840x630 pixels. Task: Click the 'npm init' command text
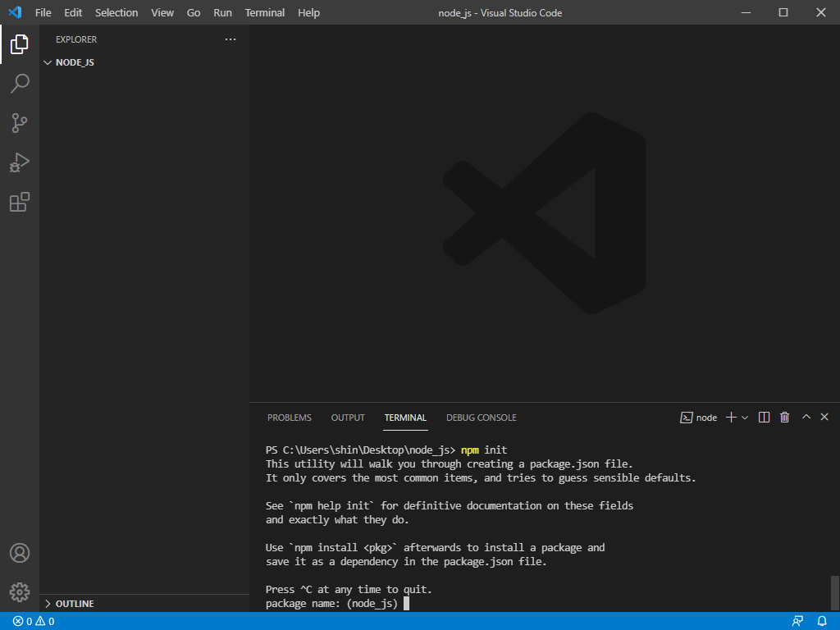click(x=484, y=450)
